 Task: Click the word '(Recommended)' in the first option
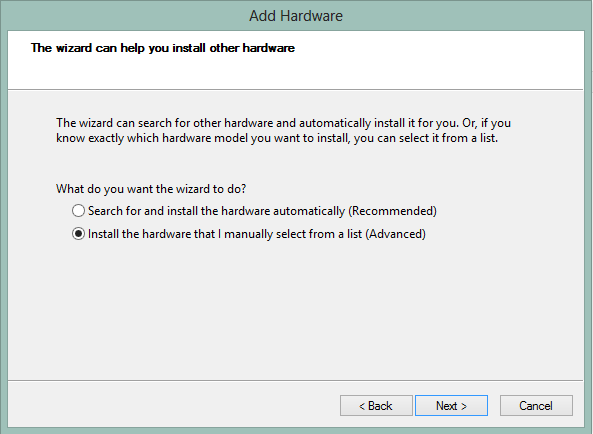[x=392, y=211]
